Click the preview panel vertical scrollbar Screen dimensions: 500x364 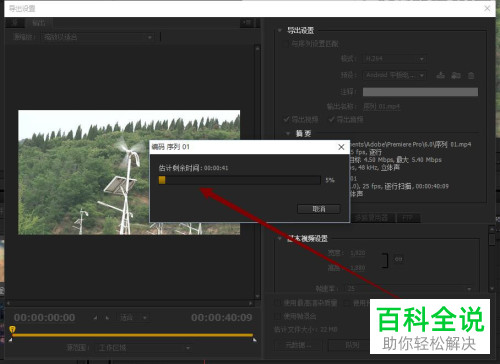click(x=257, y=172)
